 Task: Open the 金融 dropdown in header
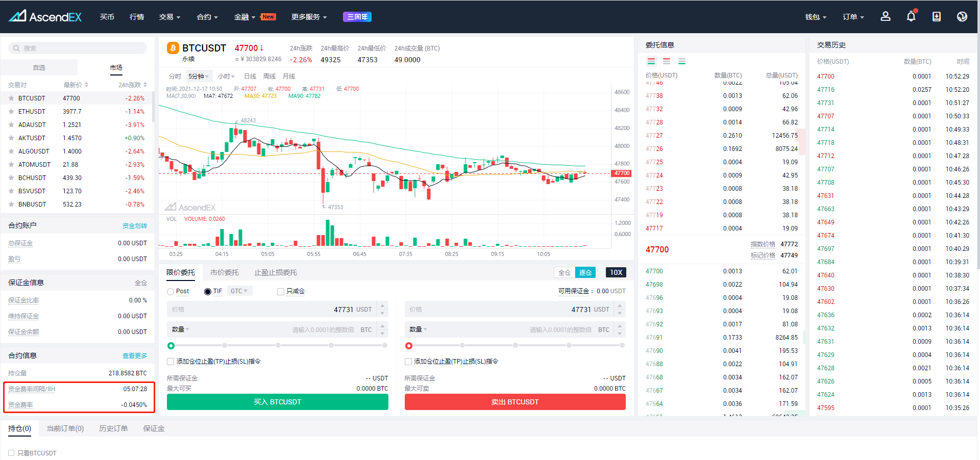coord(244,17)
